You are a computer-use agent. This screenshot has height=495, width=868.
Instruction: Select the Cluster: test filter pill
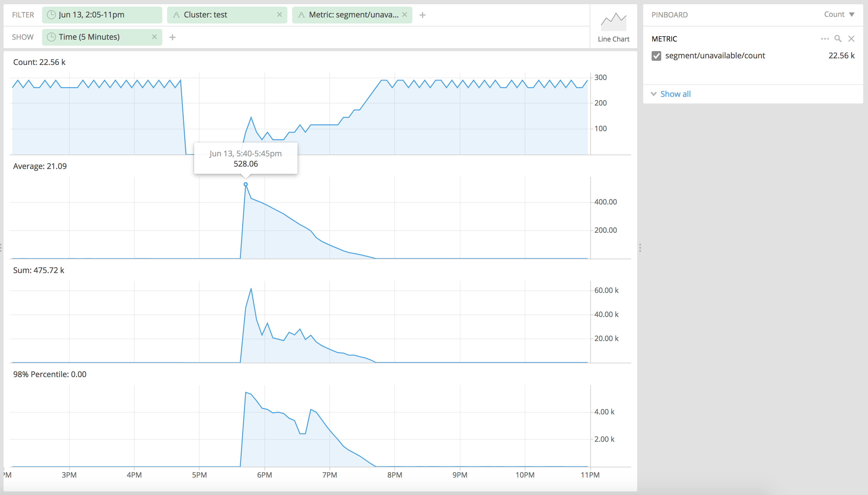227,15
